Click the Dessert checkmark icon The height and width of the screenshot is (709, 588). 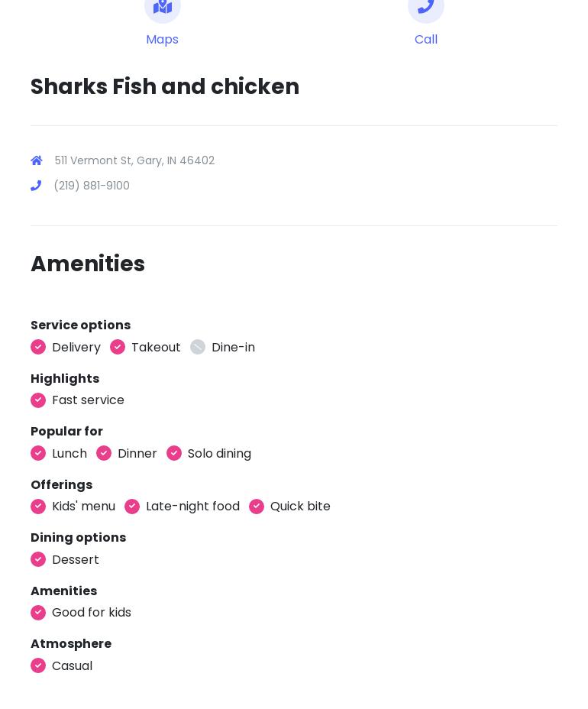tap(38, 559)
